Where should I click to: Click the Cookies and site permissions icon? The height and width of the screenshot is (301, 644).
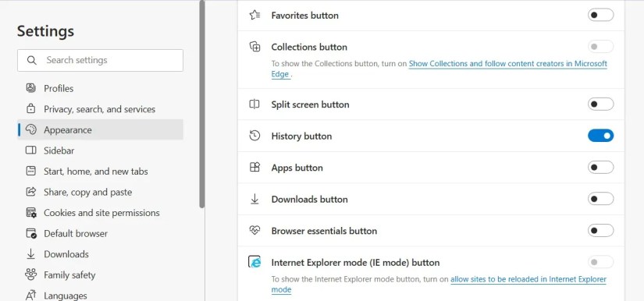pyautogui.click(x=30, y=212)
